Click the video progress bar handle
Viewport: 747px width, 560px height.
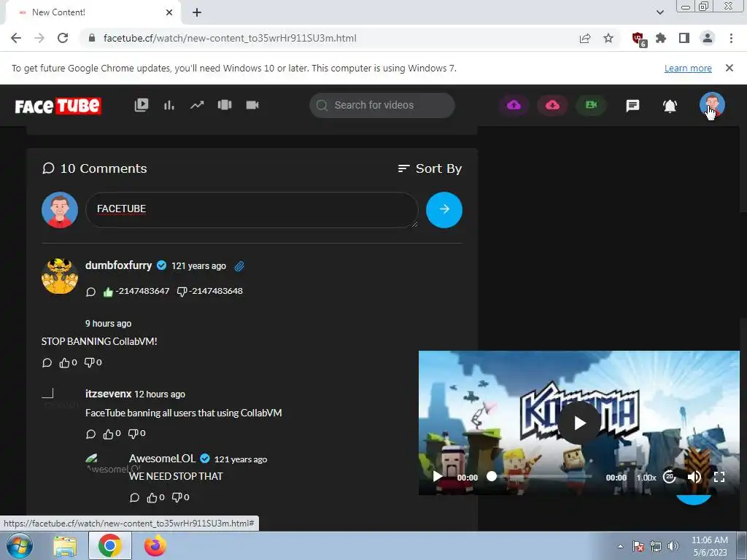click(x=492, y=476)
